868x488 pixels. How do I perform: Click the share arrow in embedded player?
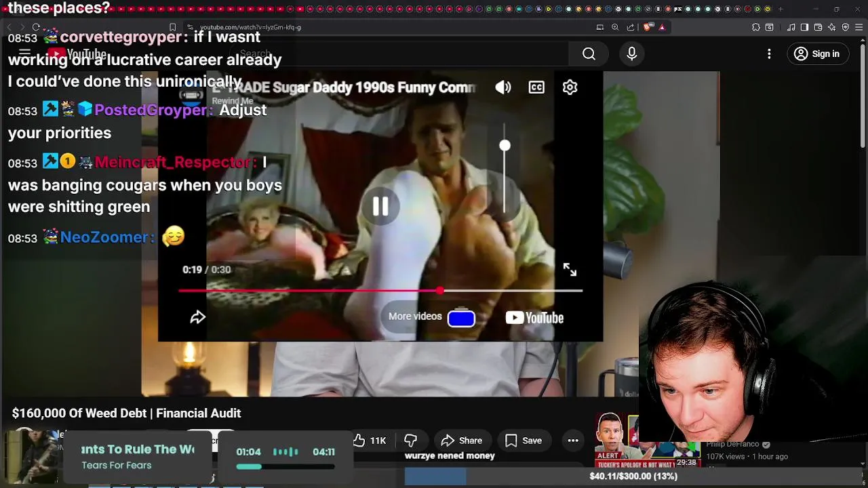point(197,317)
